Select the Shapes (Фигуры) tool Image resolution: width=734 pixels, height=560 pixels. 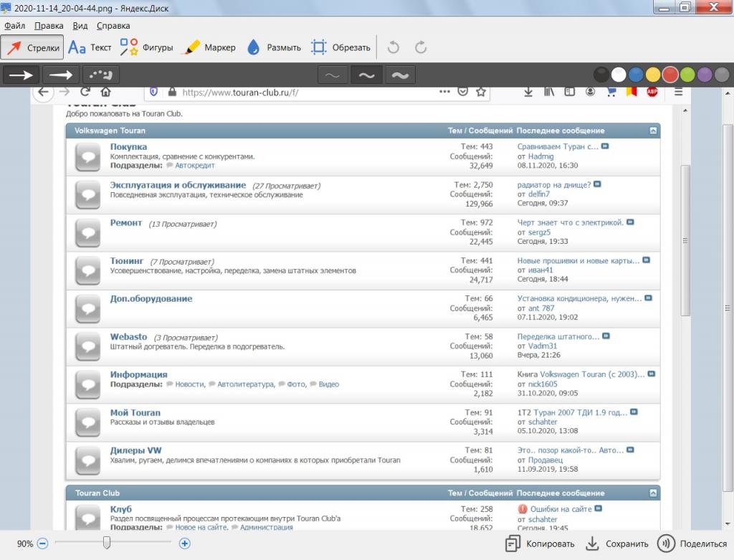[146, 47]
